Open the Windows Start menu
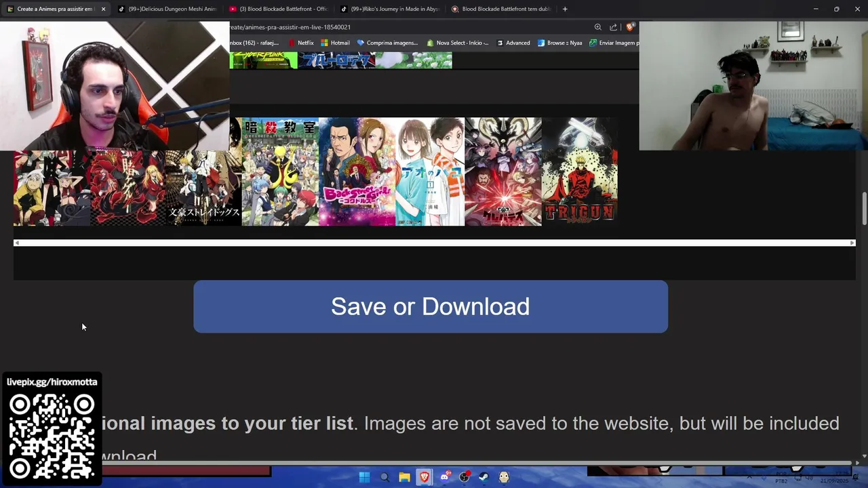The width and height of the screenshot is (868, 488). click(364, 477)
